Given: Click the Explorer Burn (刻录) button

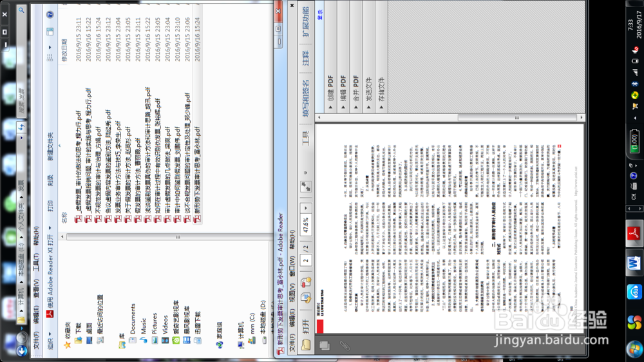Looking at the screenshot, I should (50, 180).
